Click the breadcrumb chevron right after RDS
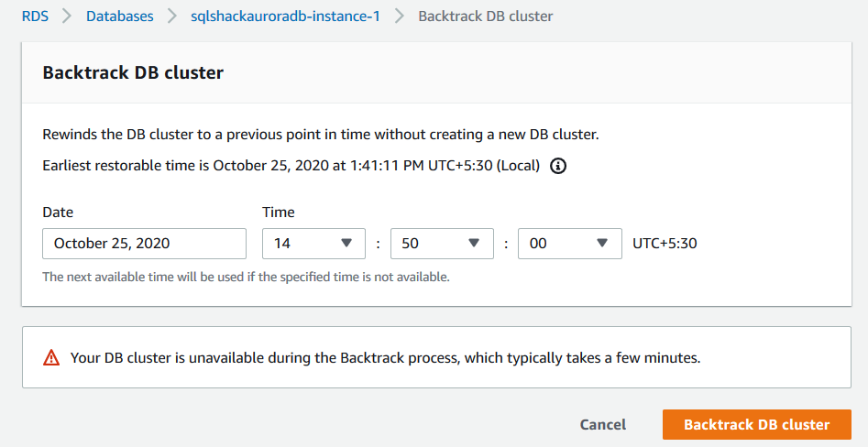The width and height of the screenshot is (868, 447). [66, 16]
